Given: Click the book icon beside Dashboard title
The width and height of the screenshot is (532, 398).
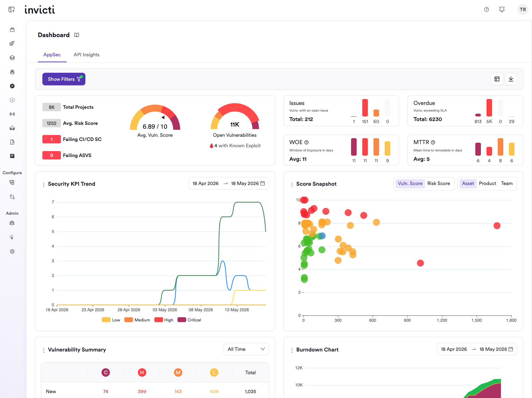Looking at the screenshot, I should point(77,35).
